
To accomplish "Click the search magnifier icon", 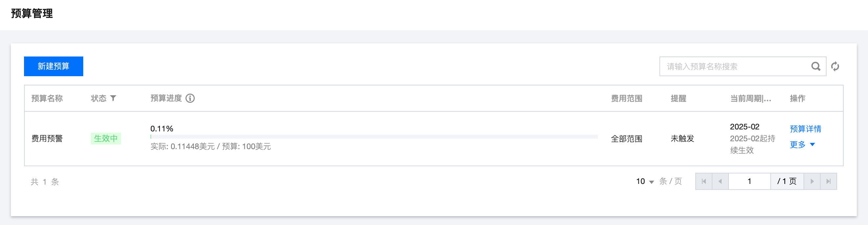I will [815, 66].
